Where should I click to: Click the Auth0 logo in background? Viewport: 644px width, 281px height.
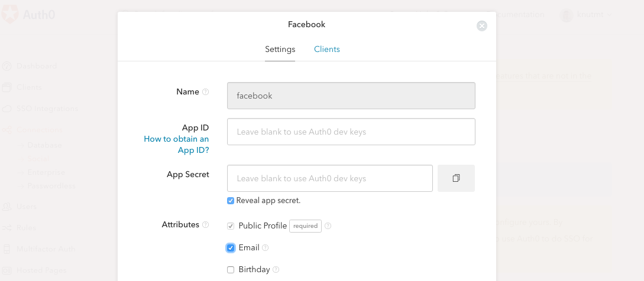28,15
